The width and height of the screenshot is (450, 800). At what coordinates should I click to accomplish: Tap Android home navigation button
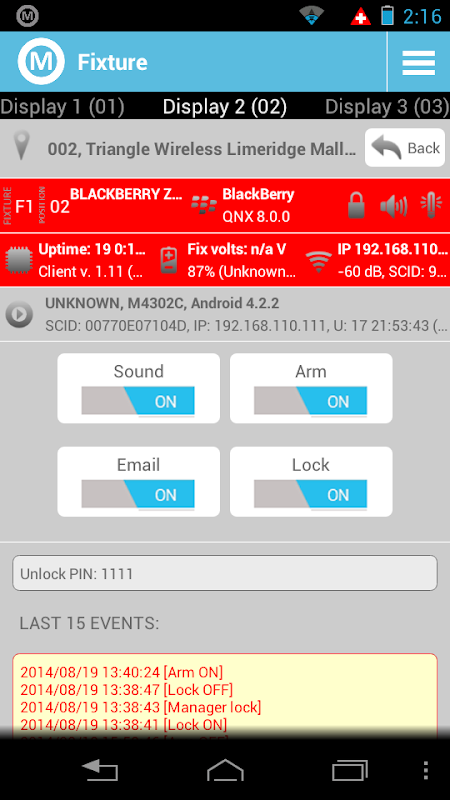(225, 770)
